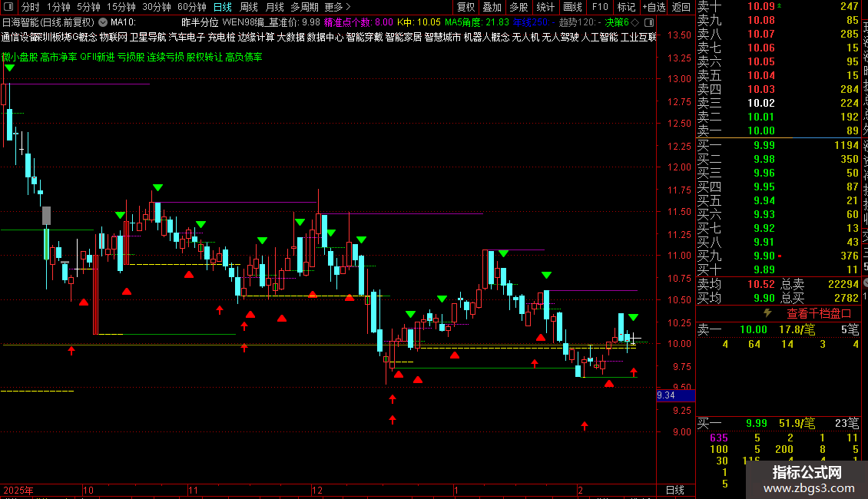The height and width of the screenshot is (499, 868).
Task: Click the green QFII新进 tag
Action: [98, 57]
